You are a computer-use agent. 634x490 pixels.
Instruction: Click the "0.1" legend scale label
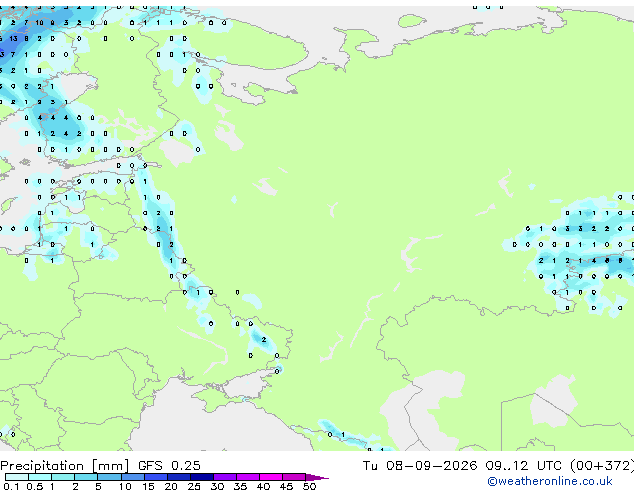11,486
